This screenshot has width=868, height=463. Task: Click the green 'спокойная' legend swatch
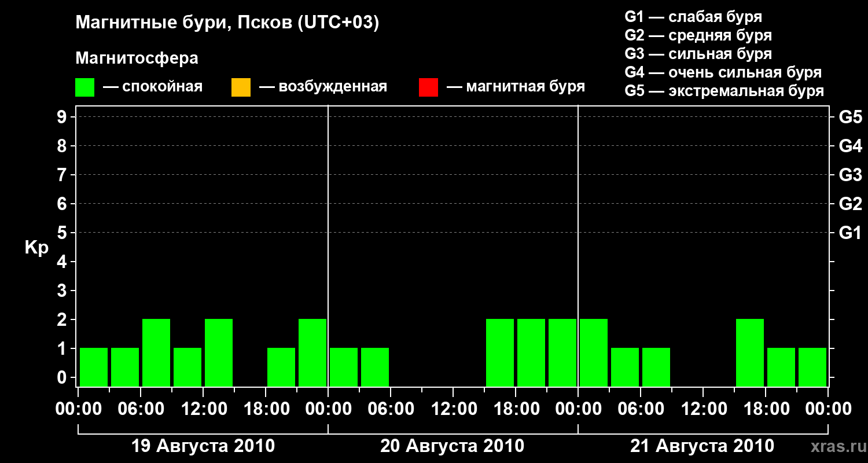click(85, 87)
